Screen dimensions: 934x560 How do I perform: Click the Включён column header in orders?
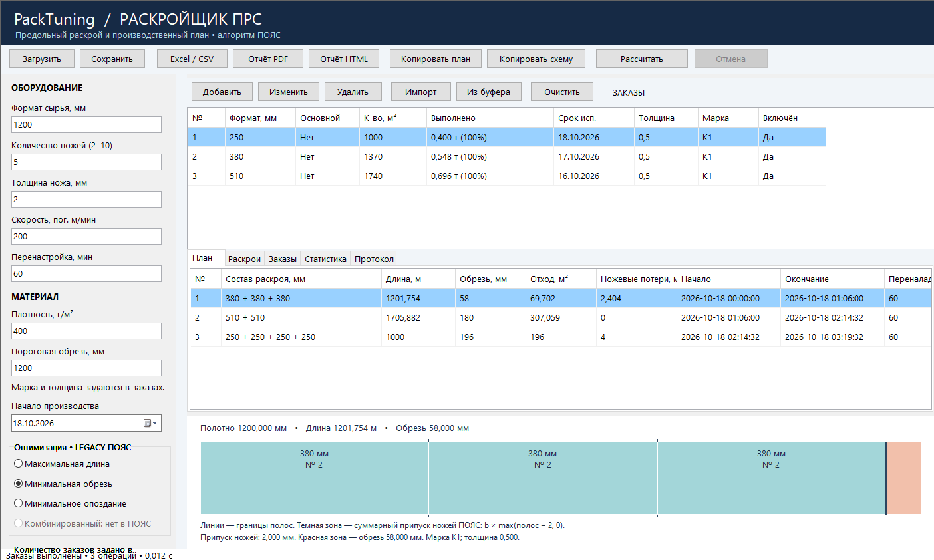[x=792, y=118]
